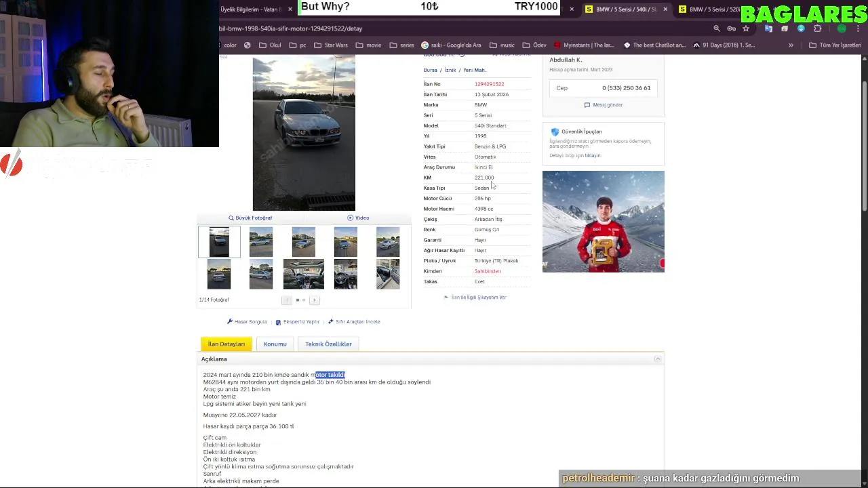This screenshot has width=868, height=488.
Task: Open the 91 Days (2016) bookmark
Action: [724, 45]
